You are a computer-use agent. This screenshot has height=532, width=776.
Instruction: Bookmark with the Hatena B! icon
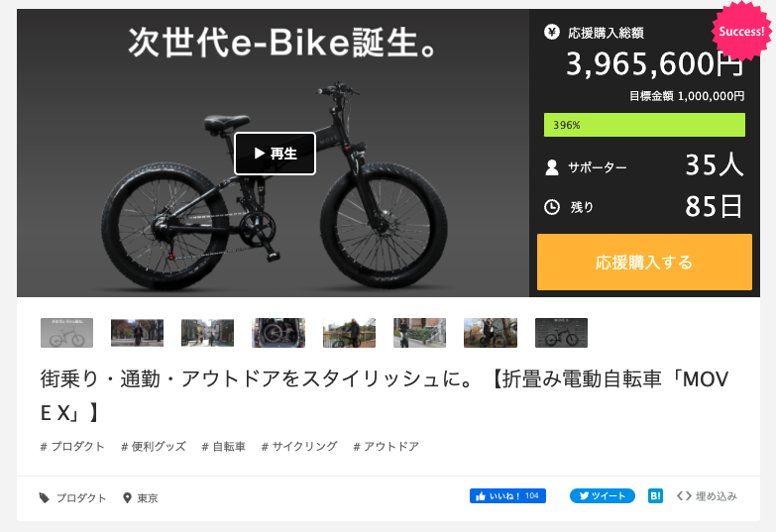pos(655,496)
